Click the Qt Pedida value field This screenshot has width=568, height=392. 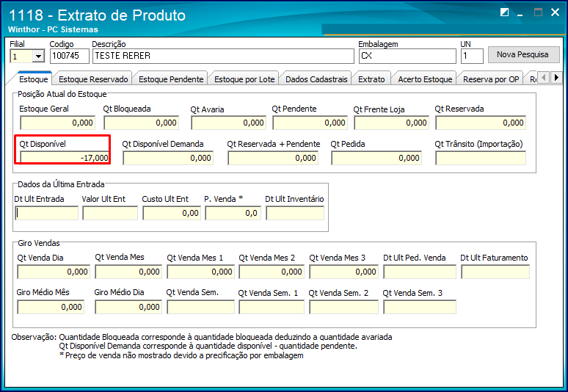pos(376,158)
